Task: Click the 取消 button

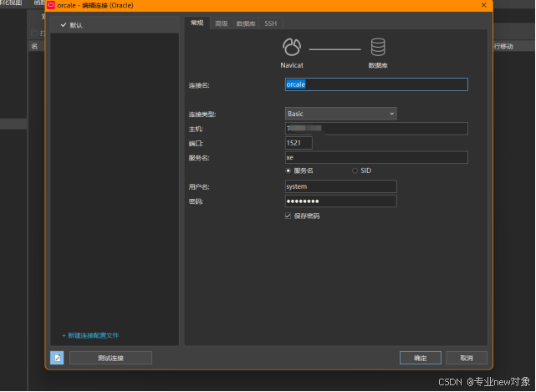Action: point(467,359)
